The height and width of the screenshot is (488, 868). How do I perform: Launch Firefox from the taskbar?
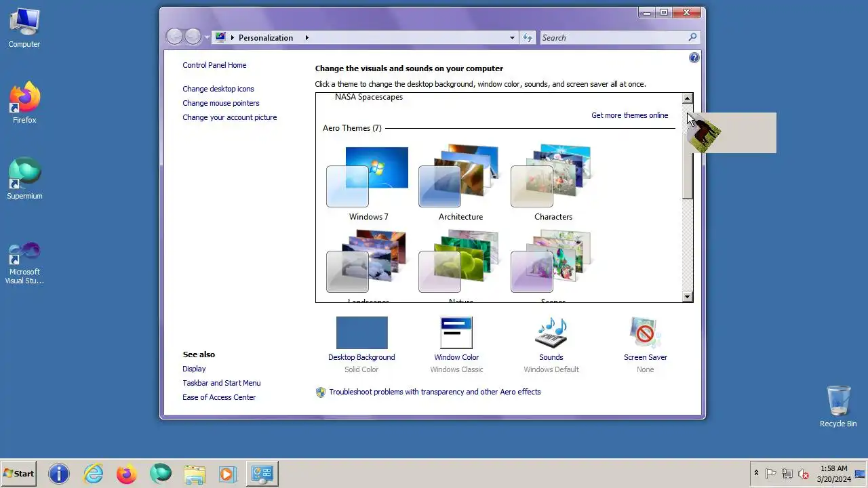point(126,474)
